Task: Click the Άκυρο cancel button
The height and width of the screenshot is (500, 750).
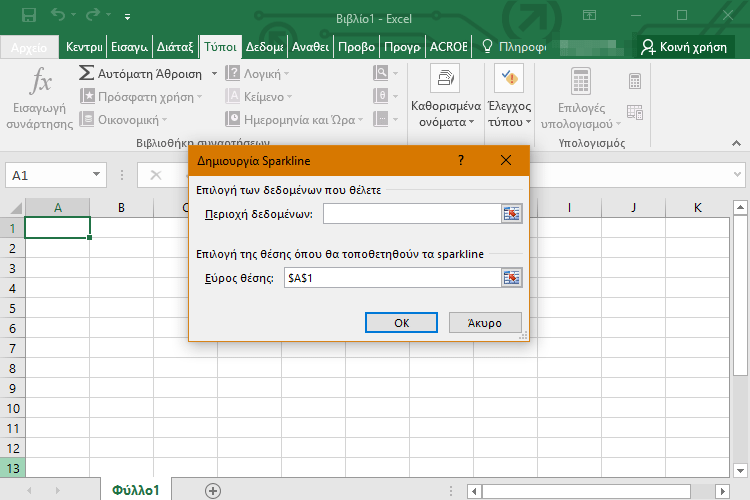Action: (485, 322)
